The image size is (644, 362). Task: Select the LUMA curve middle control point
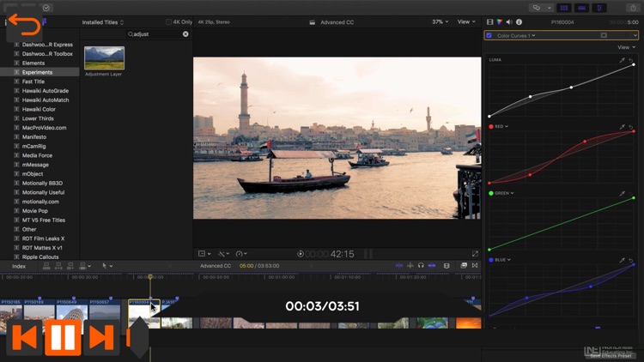(x=571, y=87)
